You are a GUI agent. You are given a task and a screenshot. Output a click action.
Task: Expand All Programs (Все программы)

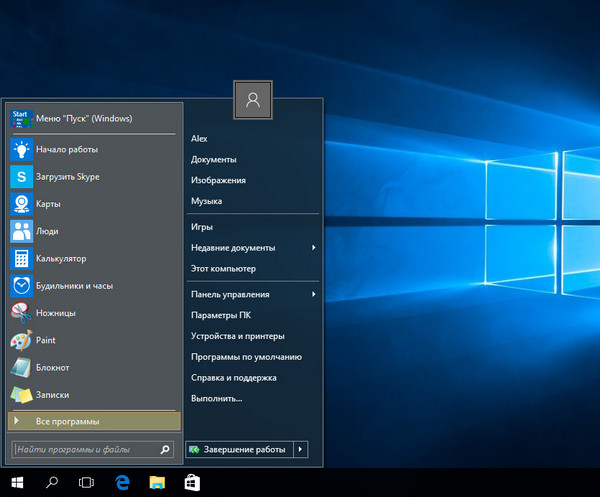tap(93, 421)
